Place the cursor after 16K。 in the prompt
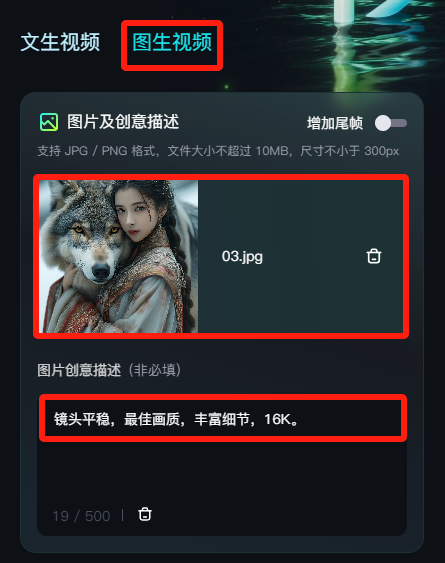 click(x=301, y=419)
